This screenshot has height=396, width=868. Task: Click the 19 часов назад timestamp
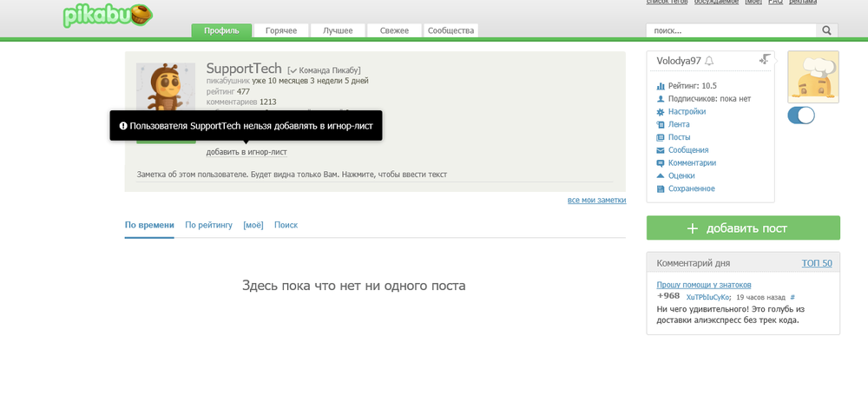tap(761, 297)
